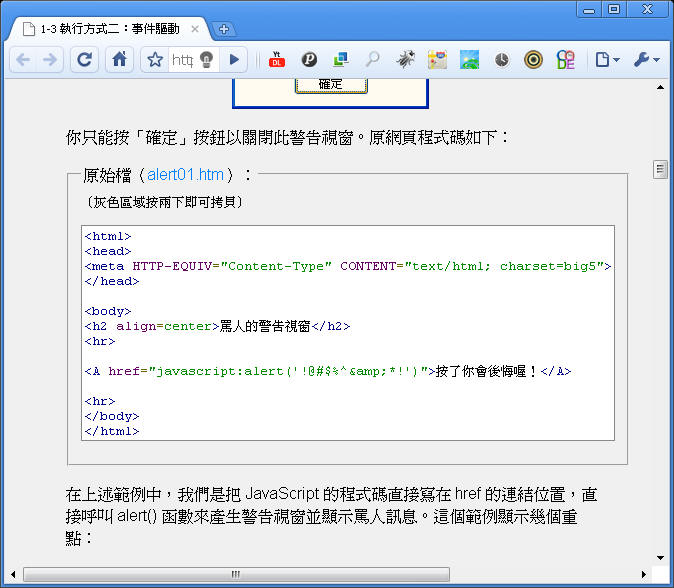This screenshot has height=588, width=674.
Task: Click the browser back arrow button
Action: click(23, 60)
